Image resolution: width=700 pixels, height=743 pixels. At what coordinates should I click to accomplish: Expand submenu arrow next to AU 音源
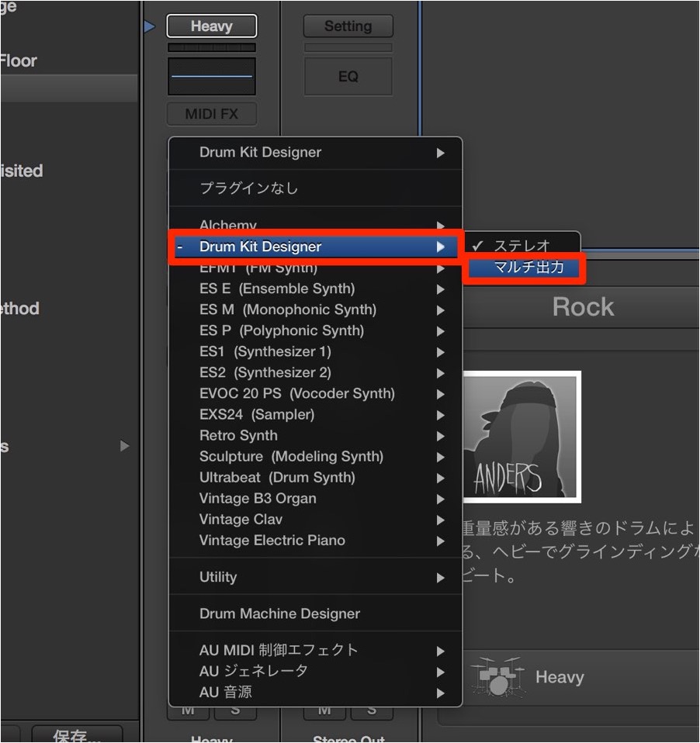coord(441,693)
